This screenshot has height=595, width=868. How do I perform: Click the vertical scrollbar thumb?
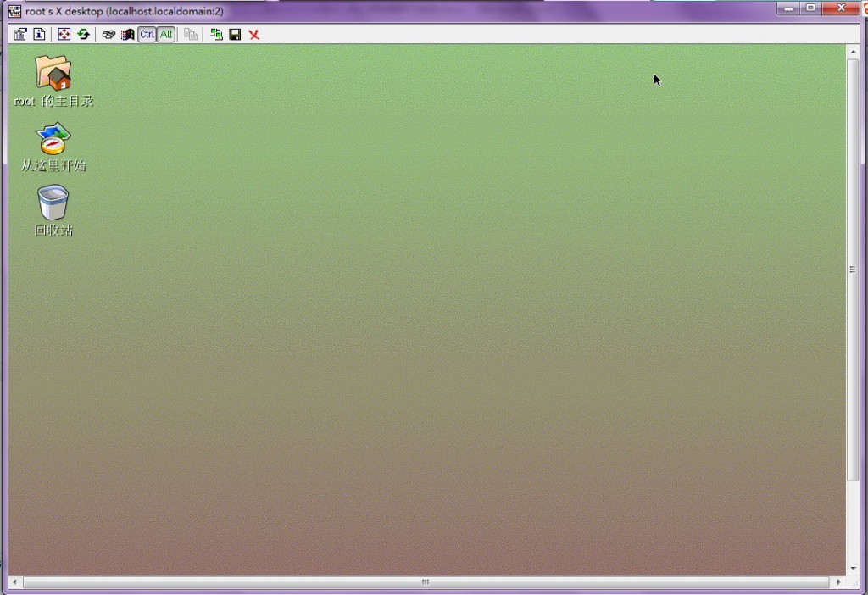[x=853, y=270]
